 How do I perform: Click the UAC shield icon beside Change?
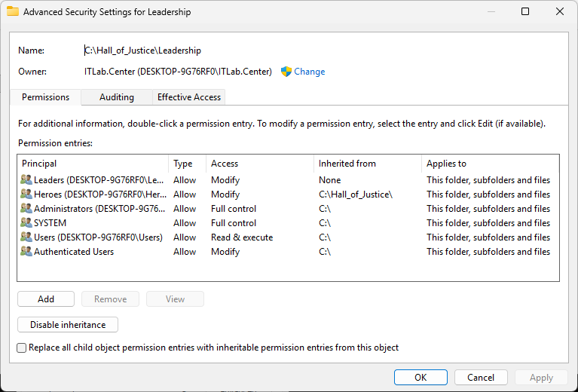point(286,72)
